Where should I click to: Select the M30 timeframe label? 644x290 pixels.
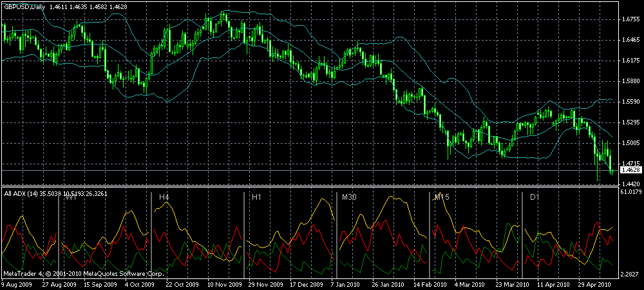point(349,197)
